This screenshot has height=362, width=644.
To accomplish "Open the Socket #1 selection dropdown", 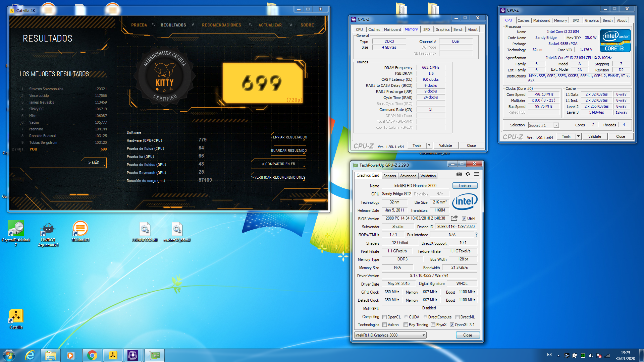I will click(543, 125).
